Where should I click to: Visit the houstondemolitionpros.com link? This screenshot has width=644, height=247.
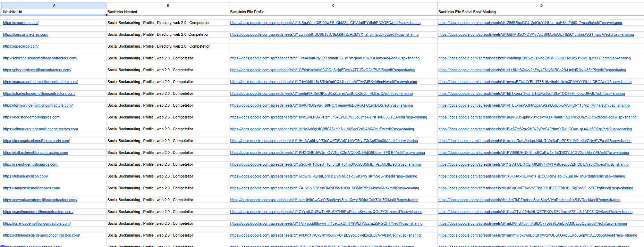31,117
